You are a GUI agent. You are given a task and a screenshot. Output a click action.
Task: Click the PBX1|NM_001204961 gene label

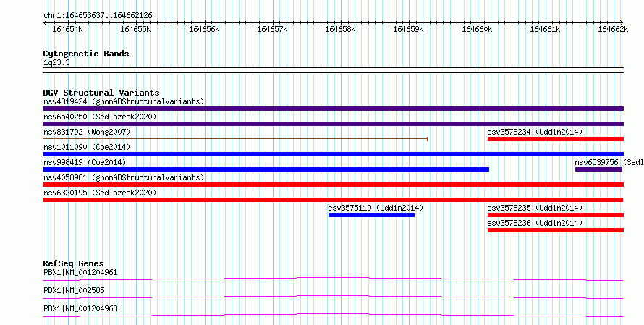[80, 272]
